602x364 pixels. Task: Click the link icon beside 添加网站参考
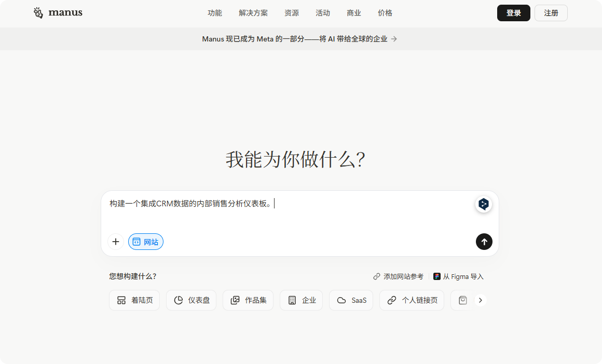pyautogui.click(x=377, y=276)
